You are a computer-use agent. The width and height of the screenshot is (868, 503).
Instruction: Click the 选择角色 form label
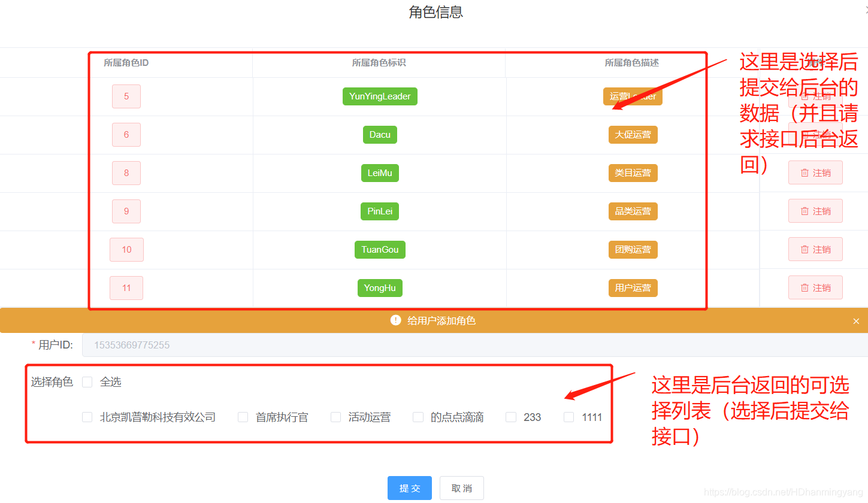pyautogui.click(x=52, y=382)
